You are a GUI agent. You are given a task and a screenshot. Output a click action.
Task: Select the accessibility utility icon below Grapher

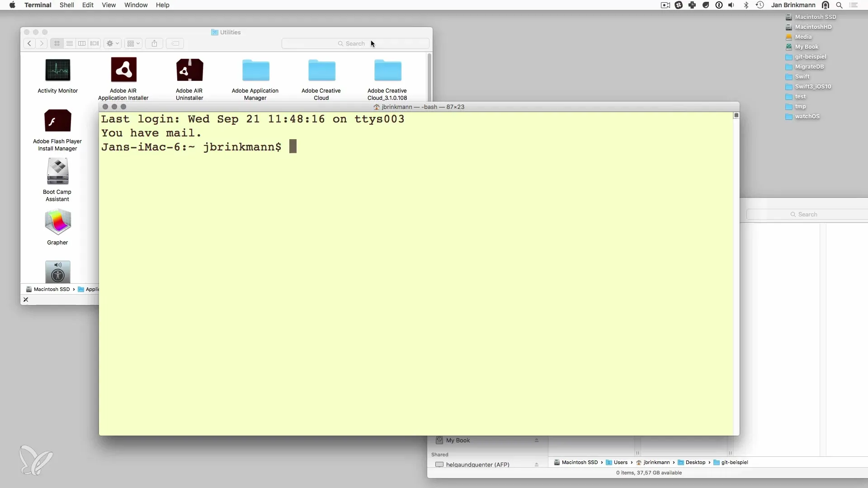57,272
